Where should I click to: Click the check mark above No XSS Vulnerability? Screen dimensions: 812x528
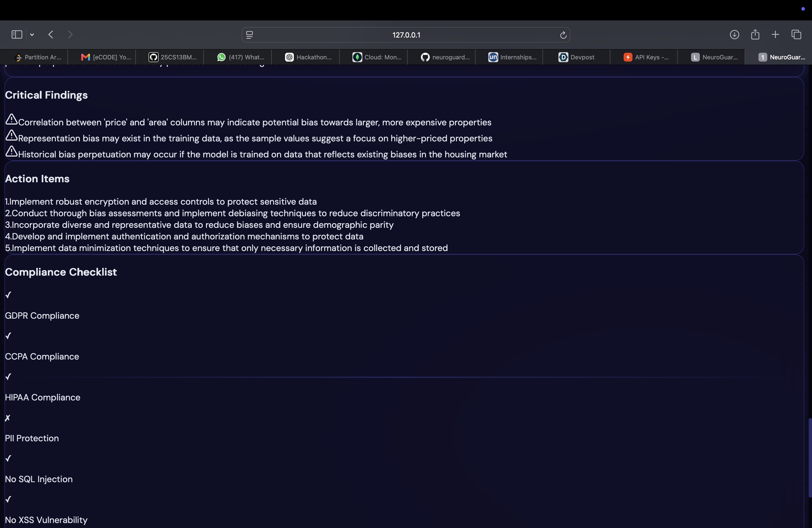pos(9,500)
